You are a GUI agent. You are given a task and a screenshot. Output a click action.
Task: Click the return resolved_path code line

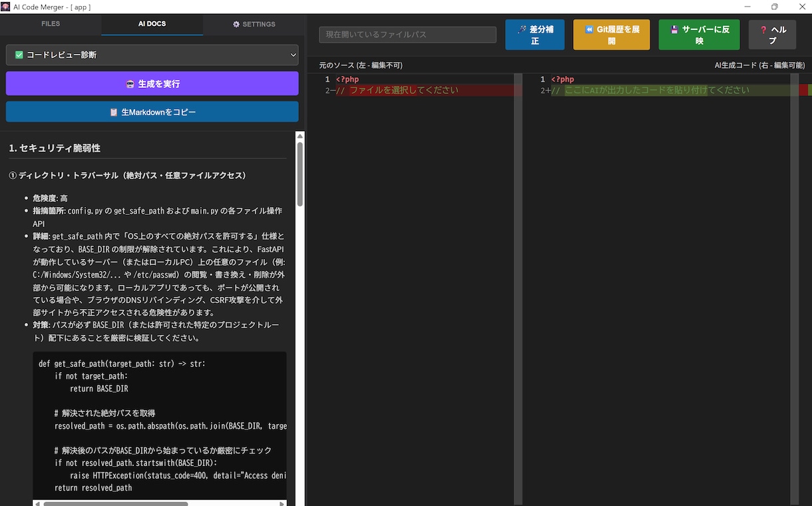(x=93, y=487)
